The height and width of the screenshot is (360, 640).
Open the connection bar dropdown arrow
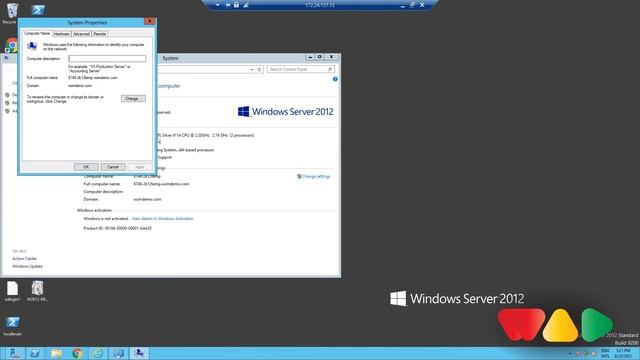[218, 5]
